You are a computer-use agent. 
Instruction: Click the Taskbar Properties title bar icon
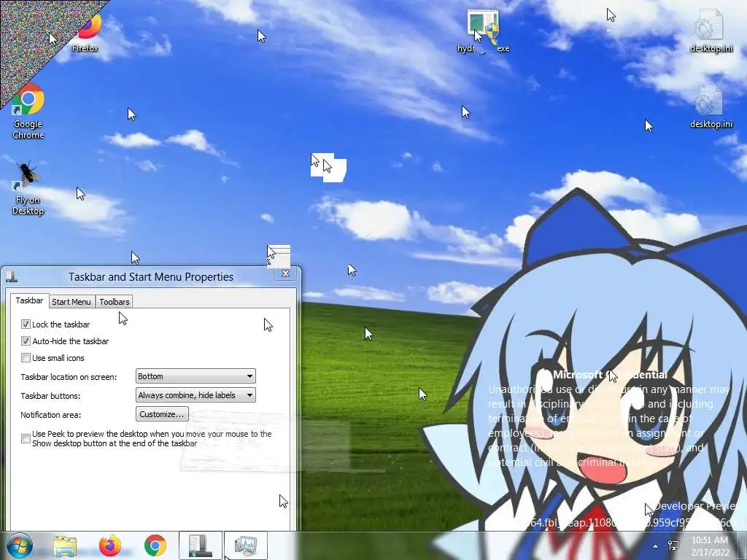[12, 276]
